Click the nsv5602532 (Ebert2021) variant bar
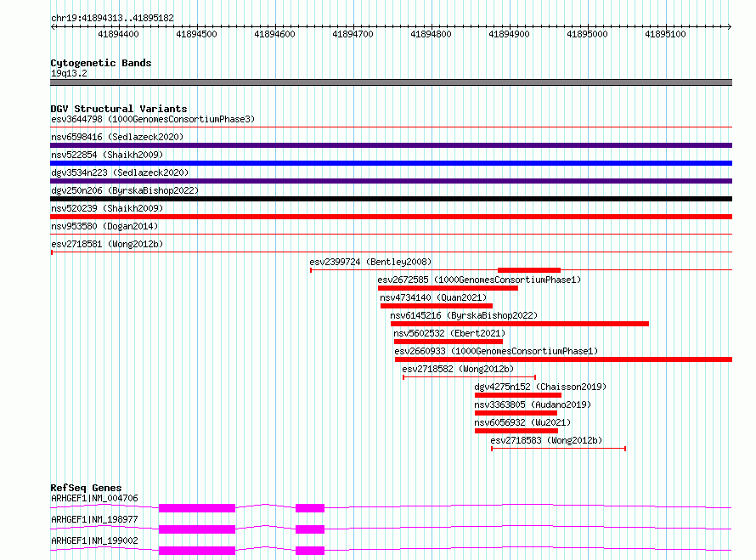 (449, 342)
